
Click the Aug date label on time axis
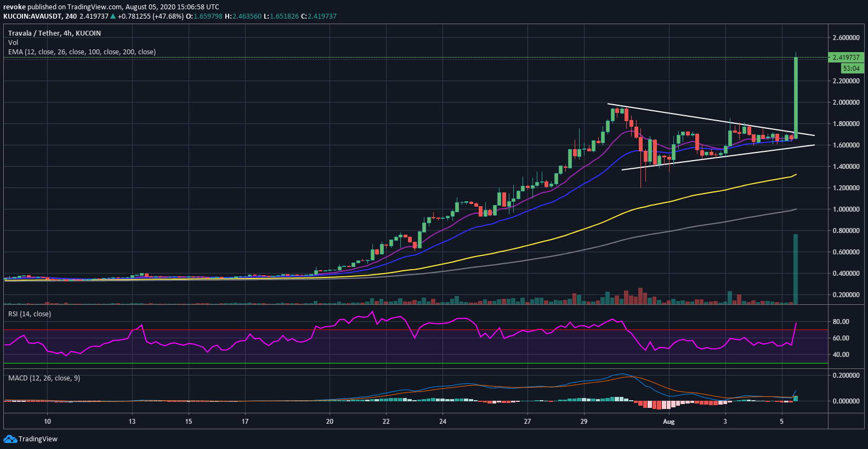(668, 421)
